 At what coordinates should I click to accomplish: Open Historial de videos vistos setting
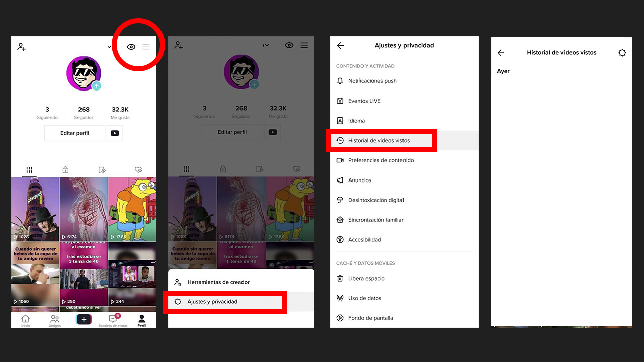(x=381, y=140)
